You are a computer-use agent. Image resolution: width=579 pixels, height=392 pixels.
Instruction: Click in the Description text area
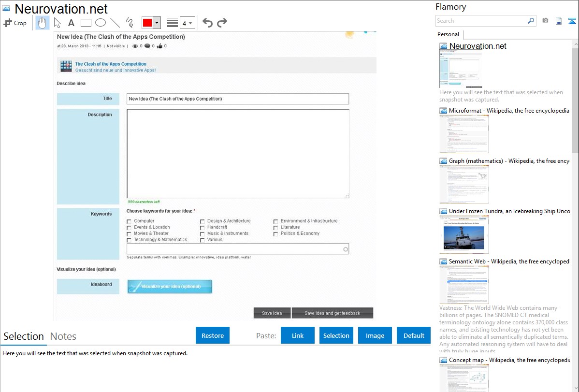click(x=238, y=154)
